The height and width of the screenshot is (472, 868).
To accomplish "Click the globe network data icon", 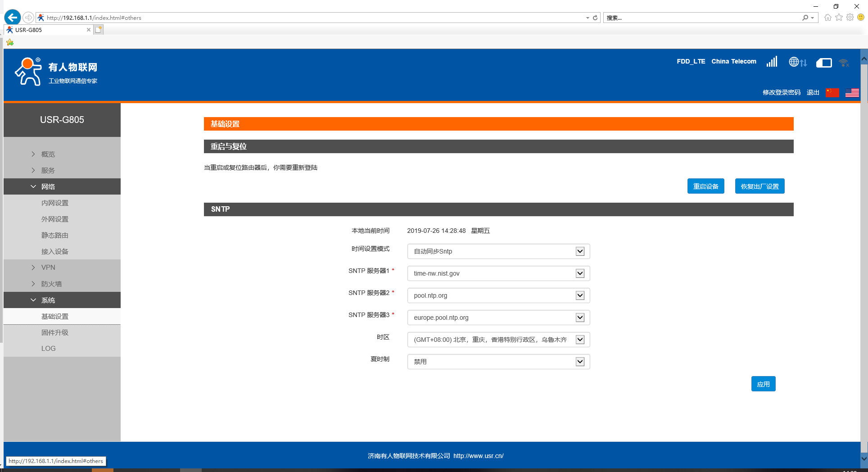I will click(x=797, y=62).
